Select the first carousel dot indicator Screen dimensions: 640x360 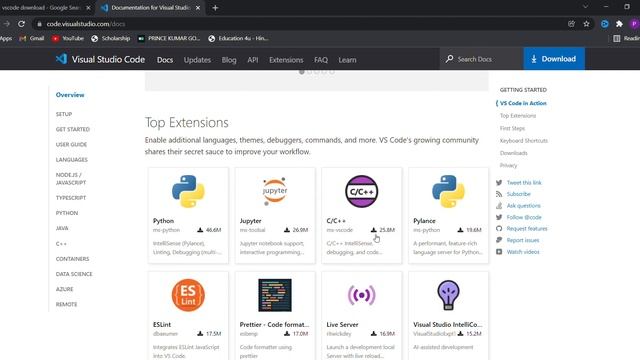302,71
